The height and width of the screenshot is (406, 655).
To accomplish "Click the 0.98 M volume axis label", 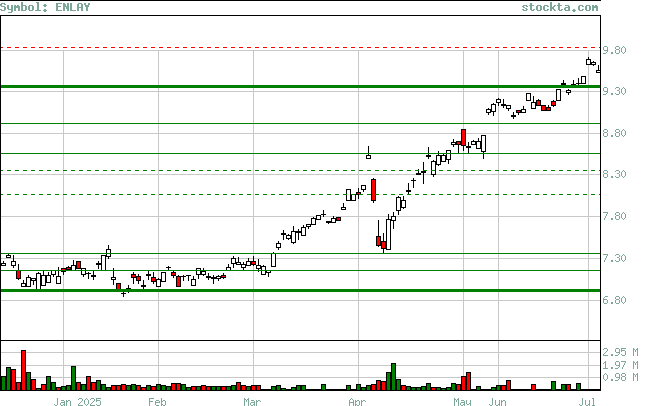I will 620,377.
